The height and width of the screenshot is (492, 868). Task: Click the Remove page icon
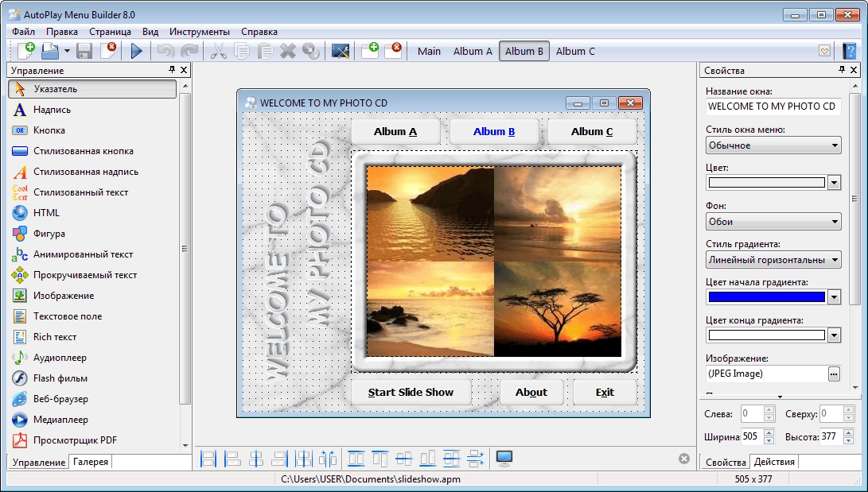pos(393,51)
